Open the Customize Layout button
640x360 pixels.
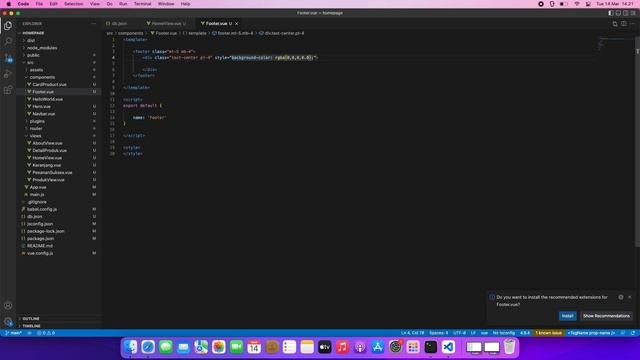pos(633,13)
